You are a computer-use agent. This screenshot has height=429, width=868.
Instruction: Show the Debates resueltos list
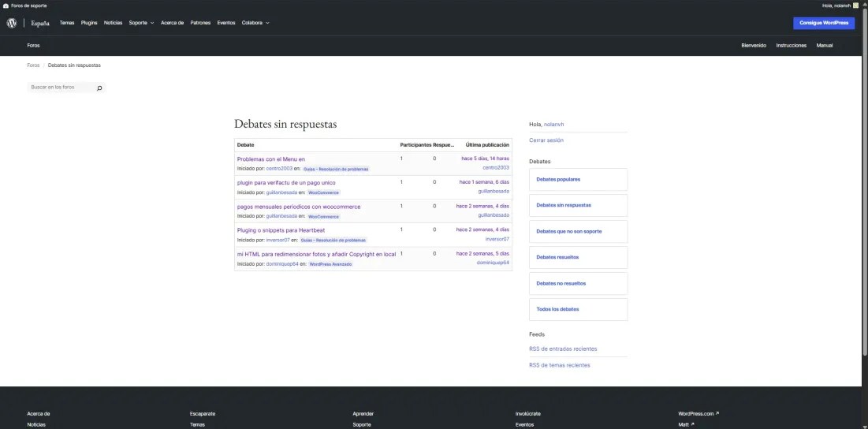(557, 257)
